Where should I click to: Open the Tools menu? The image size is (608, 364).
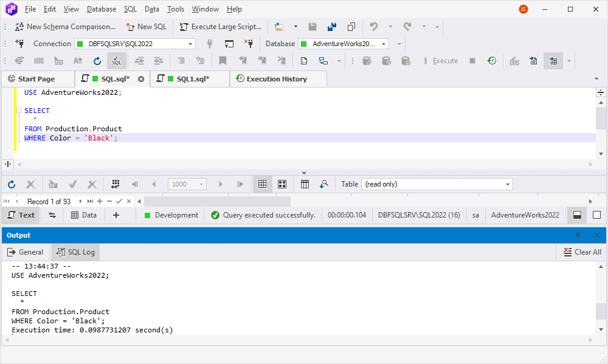coord(175,9)
